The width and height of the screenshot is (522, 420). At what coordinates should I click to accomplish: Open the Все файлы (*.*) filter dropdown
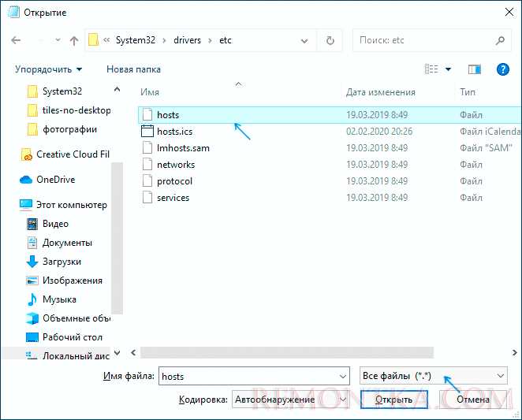[434, 376]
